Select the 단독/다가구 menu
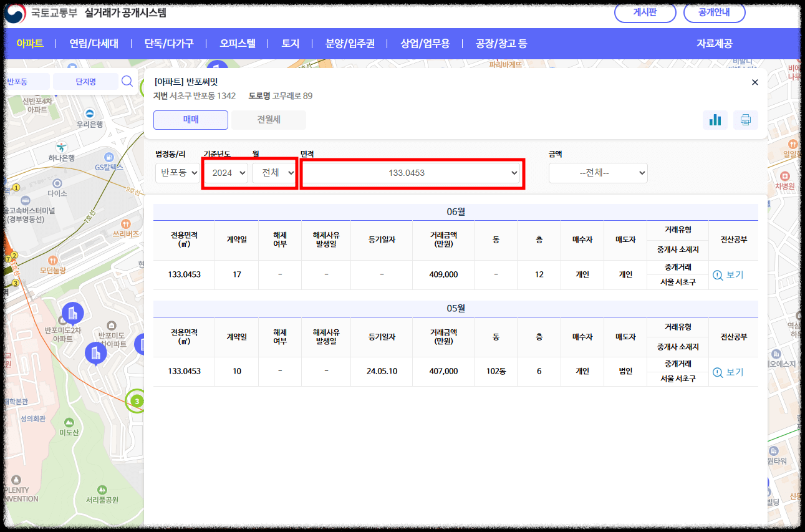The image size is (805, 532). [x=169, y=44]
